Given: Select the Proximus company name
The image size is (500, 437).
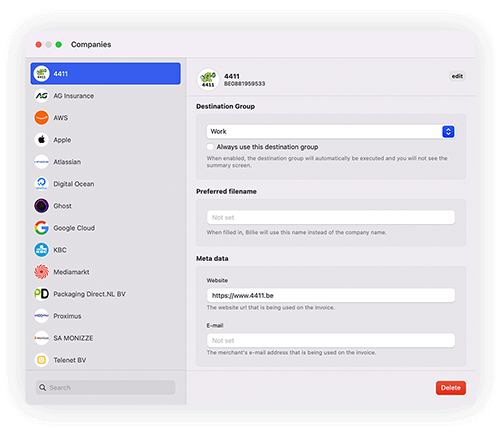Looking at the screenshot, I should (x=67, y=316).
